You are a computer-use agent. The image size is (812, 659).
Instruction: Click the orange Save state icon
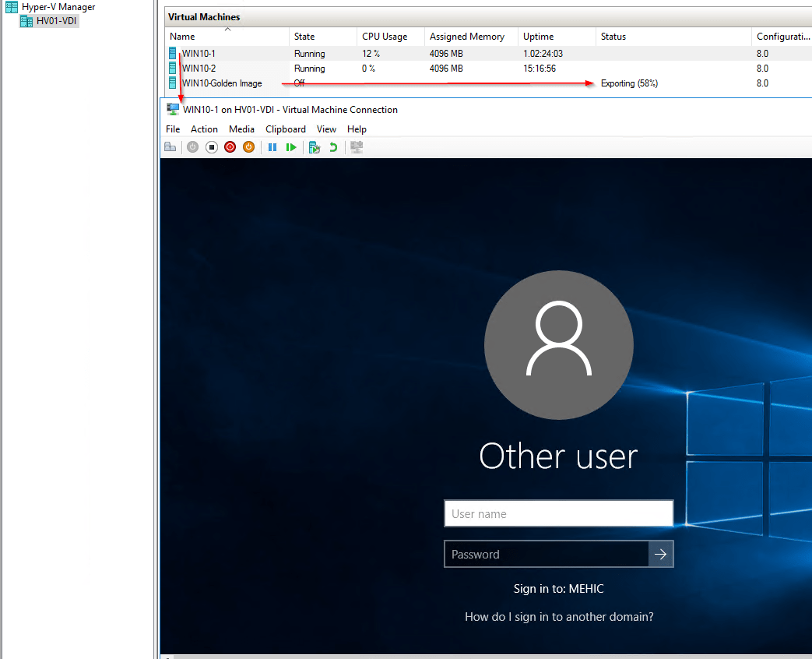tap(248, 146)
